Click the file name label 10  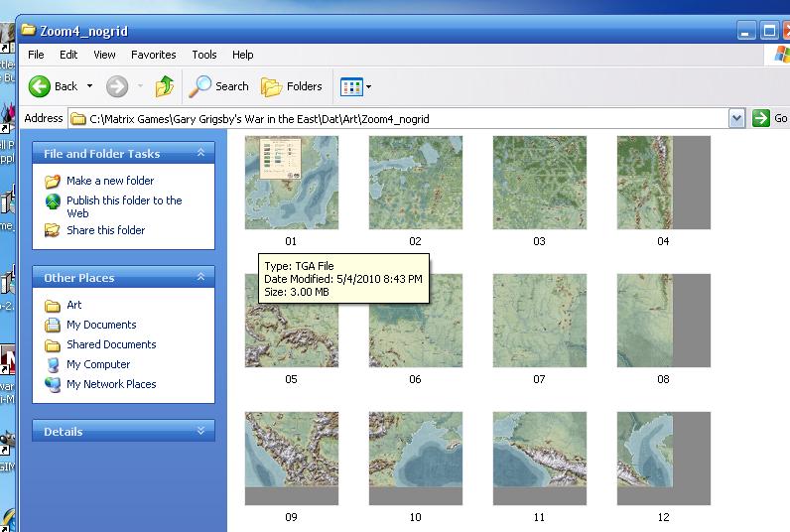[415, 517]
